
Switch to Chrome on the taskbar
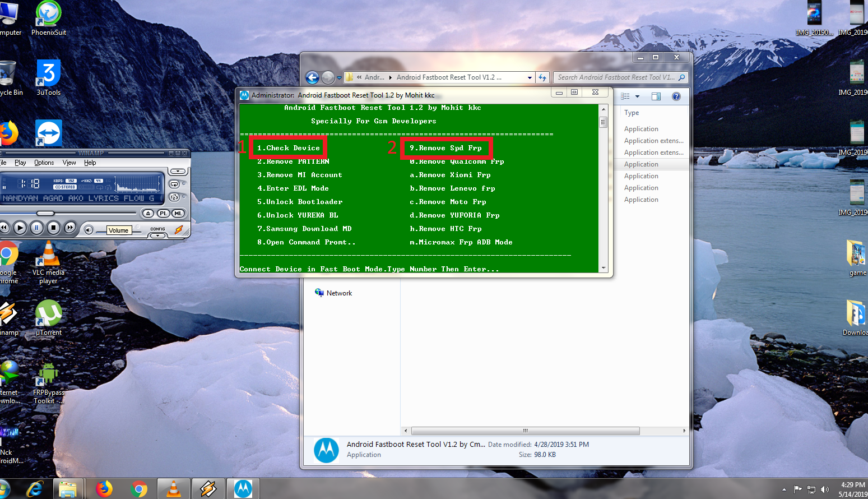(138, 489)
